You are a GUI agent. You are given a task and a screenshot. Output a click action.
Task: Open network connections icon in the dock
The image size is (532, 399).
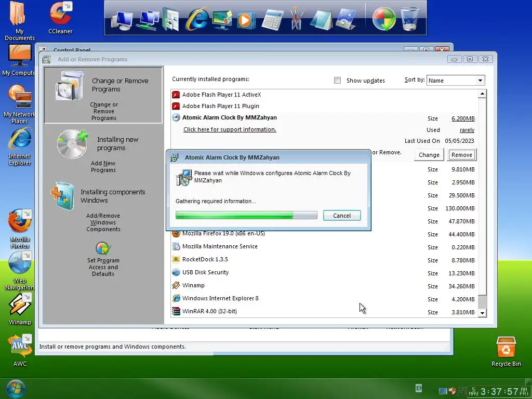tap(147, 20)
